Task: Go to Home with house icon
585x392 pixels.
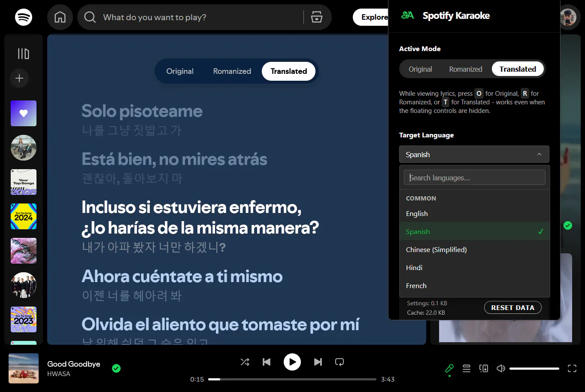Action: (x=60, y=17)
